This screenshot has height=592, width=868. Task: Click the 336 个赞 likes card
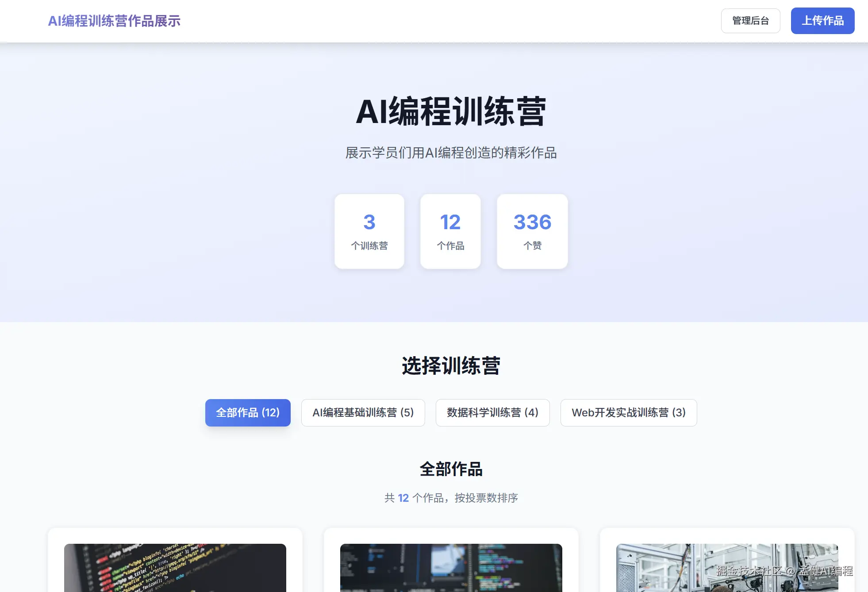(x=532, y=231)
